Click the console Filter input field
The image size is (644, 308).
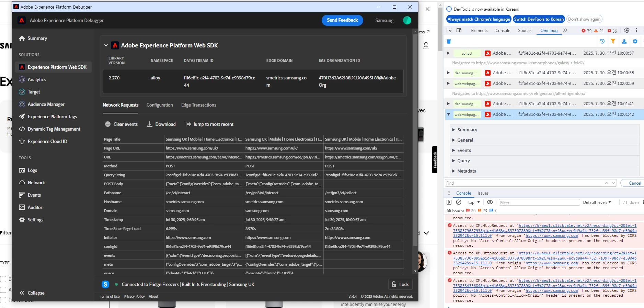pos(539,202)
